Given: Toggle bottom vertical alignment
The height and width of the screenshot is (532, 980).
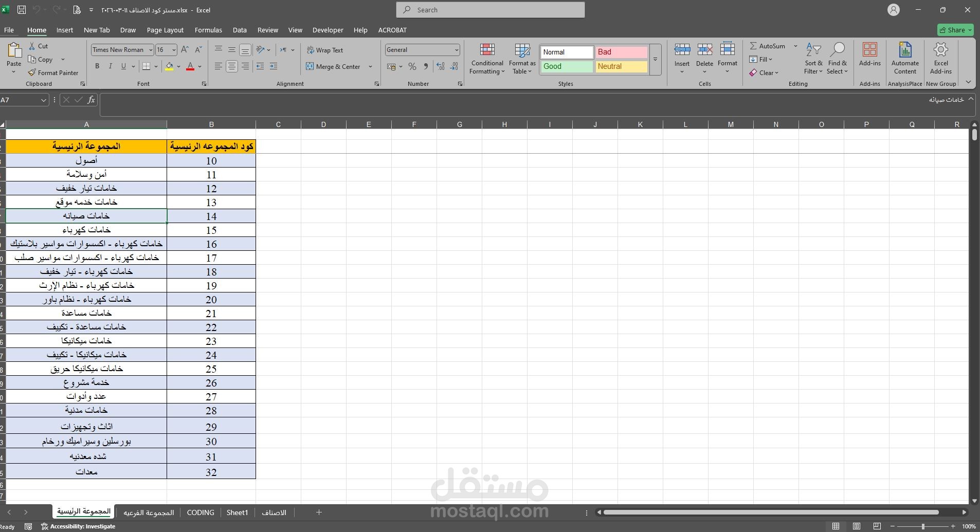Looking at the screenshot, I should click(245, 50).
